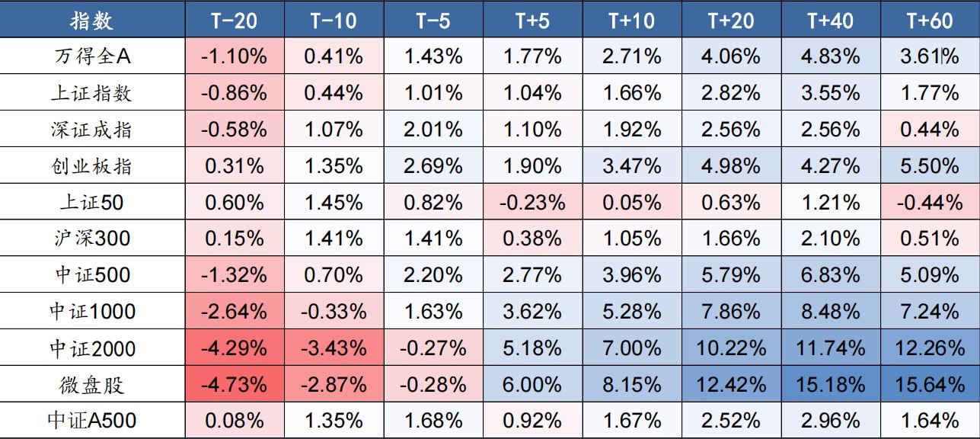Select the 微盘股 row label

[92, 385]
